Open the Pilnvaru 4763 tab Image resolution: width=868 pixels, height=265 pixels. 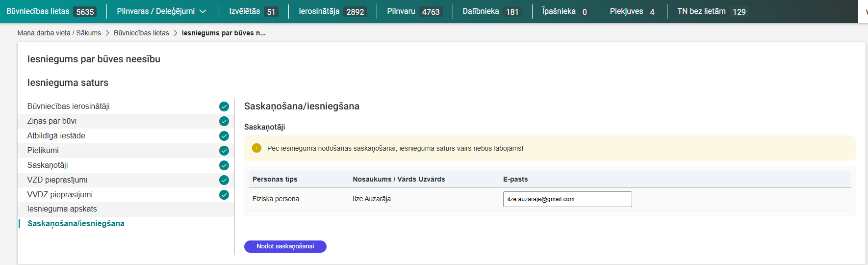414,11
